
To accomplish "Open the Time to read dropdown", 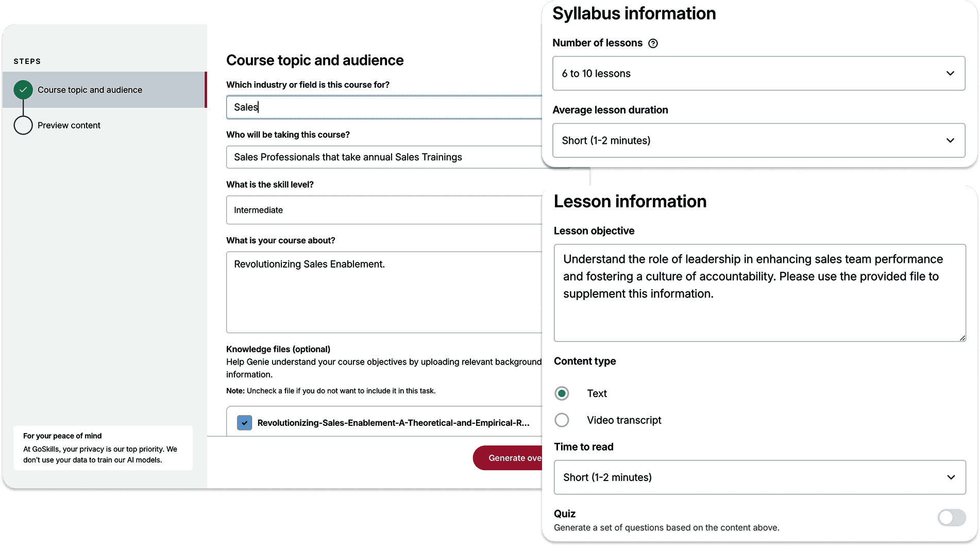I will (x=759, y=477).
